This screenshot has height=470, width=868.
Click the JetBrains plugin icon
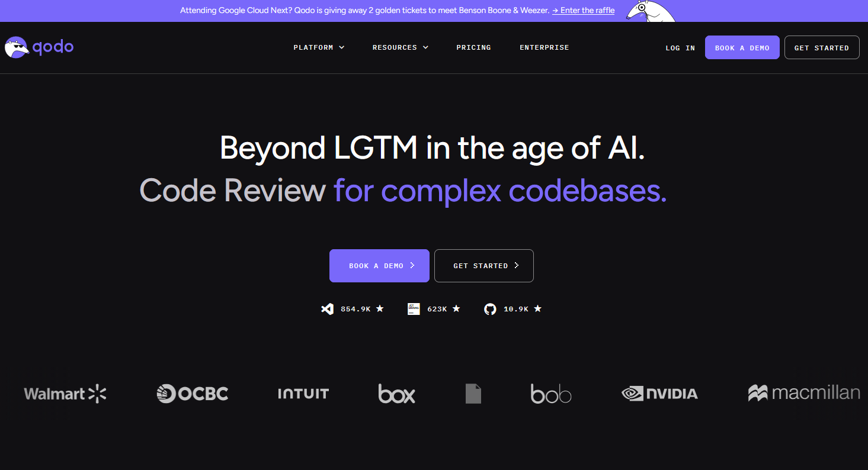tap(414, 309)
